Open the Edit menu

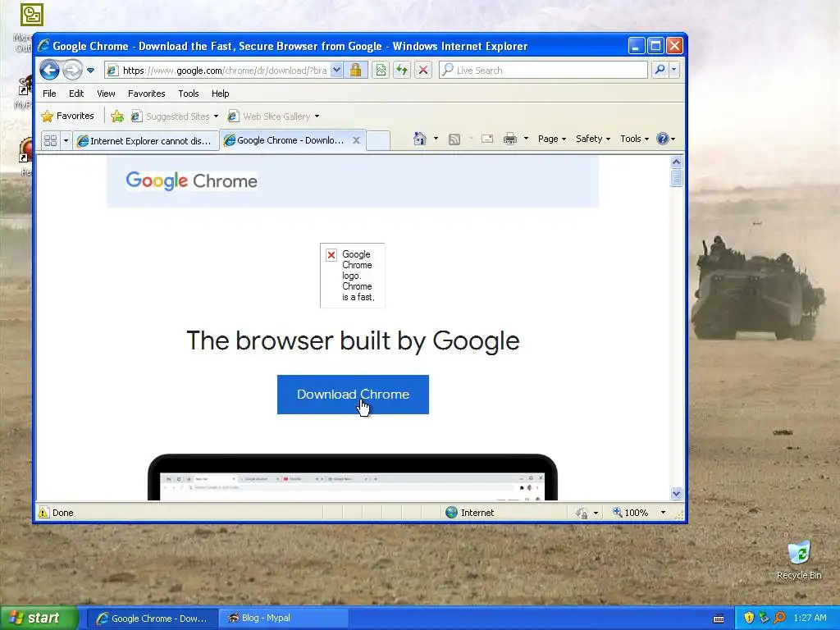(x=76, y=94)
